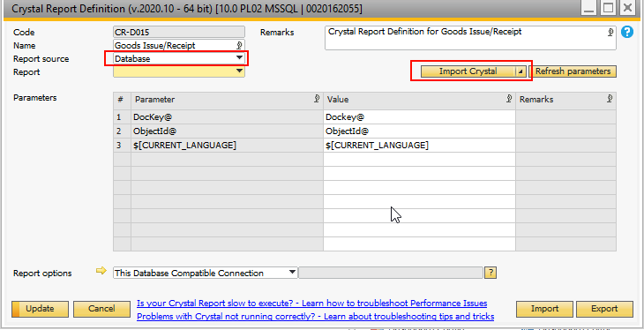Click translation icon in Parameter column header

[x=317, y=99]
